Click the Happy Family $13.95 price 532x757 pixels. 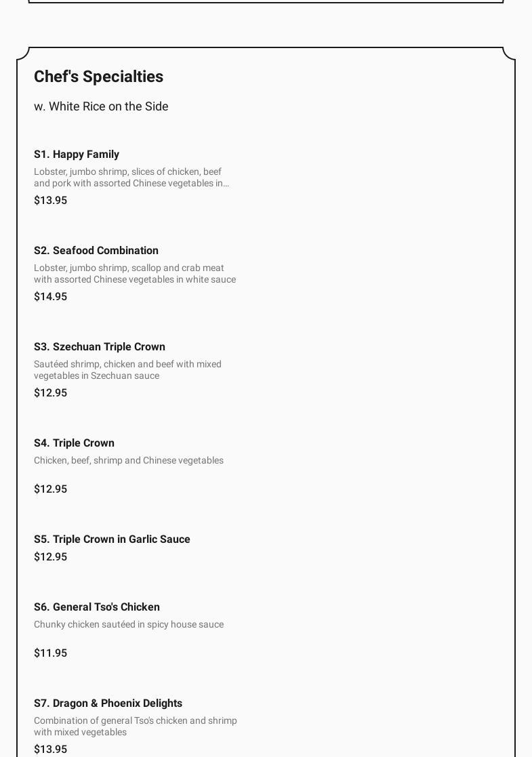pos(50,201)
